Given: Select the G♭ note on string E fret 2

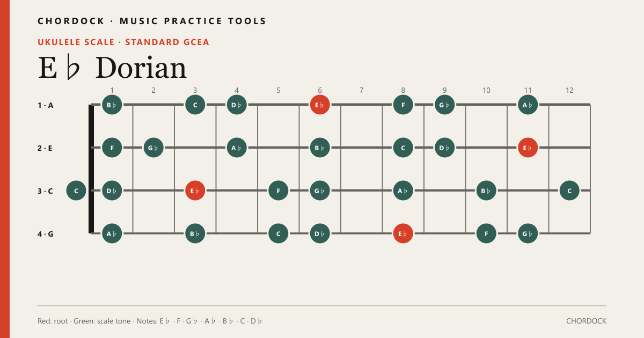Looking at the screenshot, I should pos(153,148).
